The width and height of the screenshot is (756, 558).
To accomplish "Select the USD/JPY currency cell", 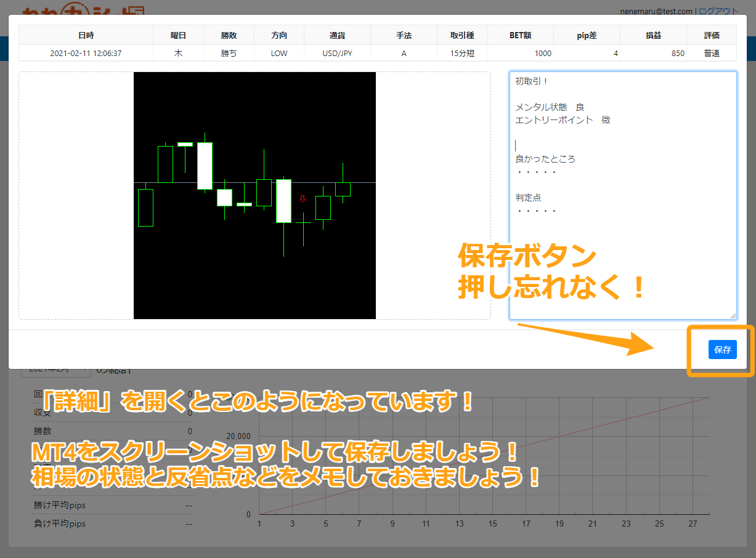I will click(338, 53).
